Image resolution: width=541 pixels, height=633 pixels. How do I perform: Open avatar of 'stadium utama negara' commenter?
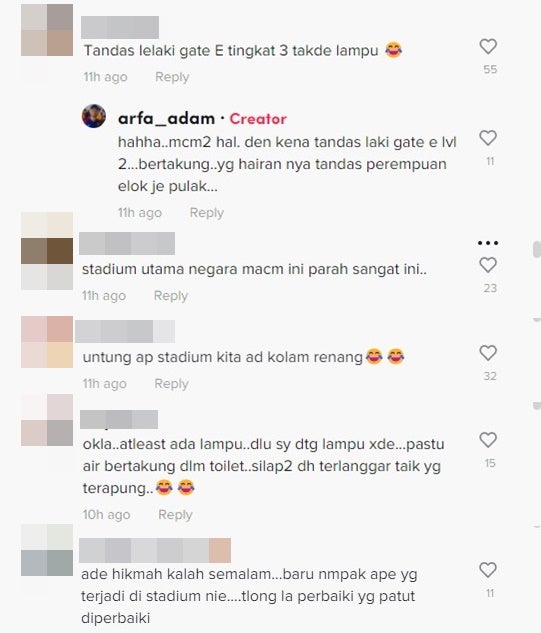[47, 251]
